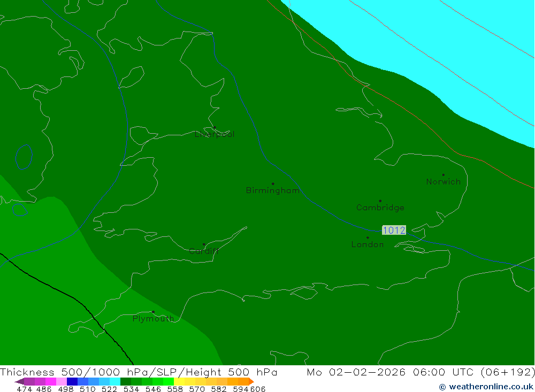Click the weatheronline.co.uk copyright link
Viewport: 535px width, 392px height.
[486, 387]
